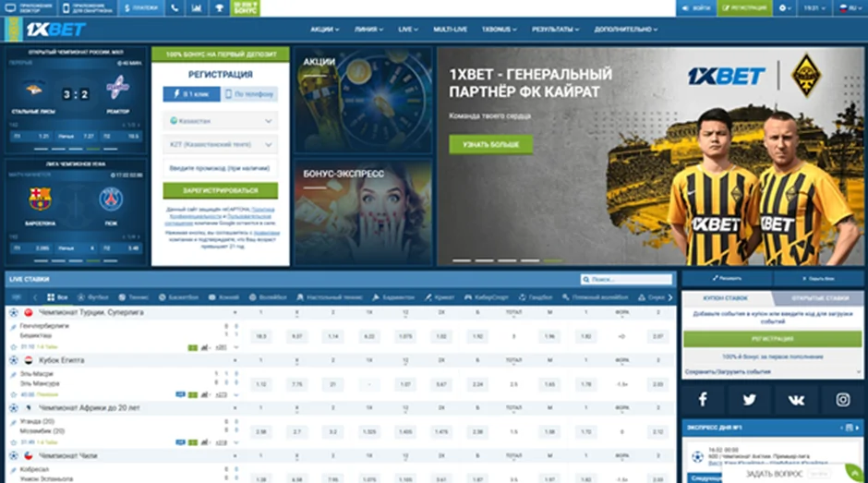Click the trophy icon in top bar
The image size is (868, 483).
click(219, 7)
